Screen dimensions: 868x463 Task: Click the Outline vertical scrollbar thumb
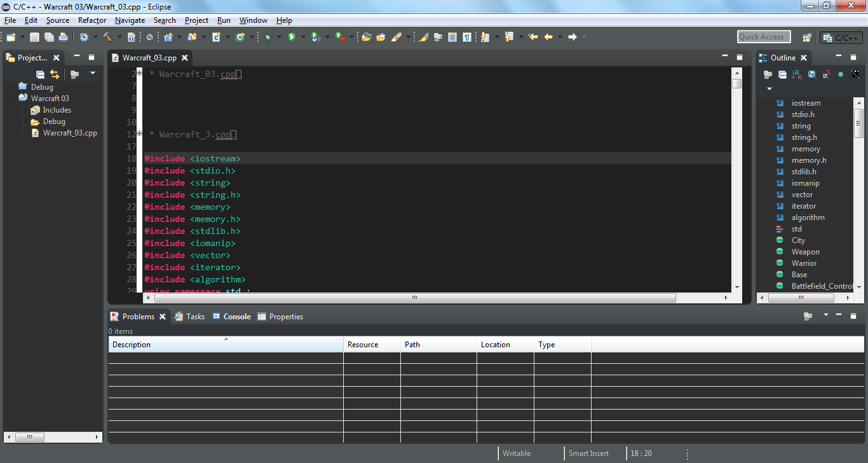tap(859, 123)
